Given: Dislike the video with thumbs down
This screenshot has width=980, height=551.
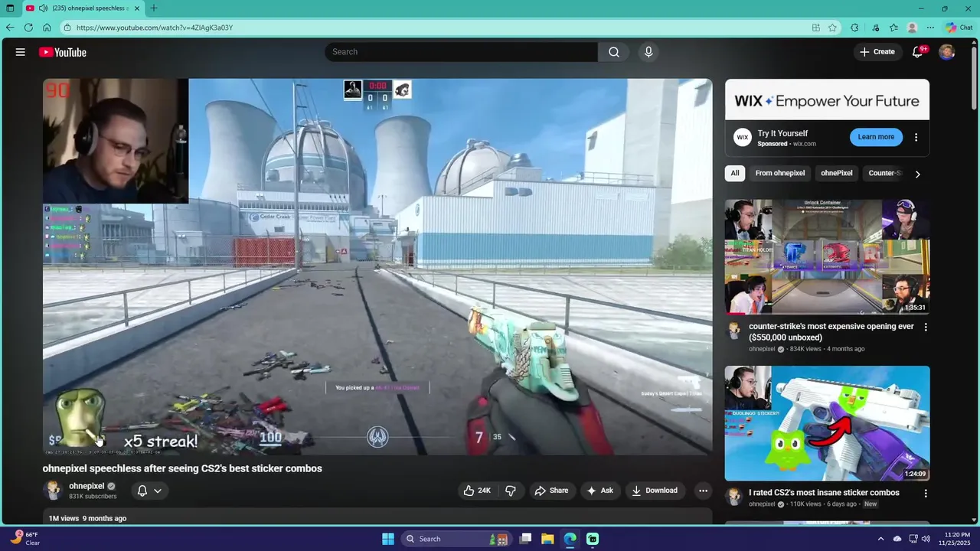Looking at the screenshot, I should pyautogui.click(x=511, y=491).
